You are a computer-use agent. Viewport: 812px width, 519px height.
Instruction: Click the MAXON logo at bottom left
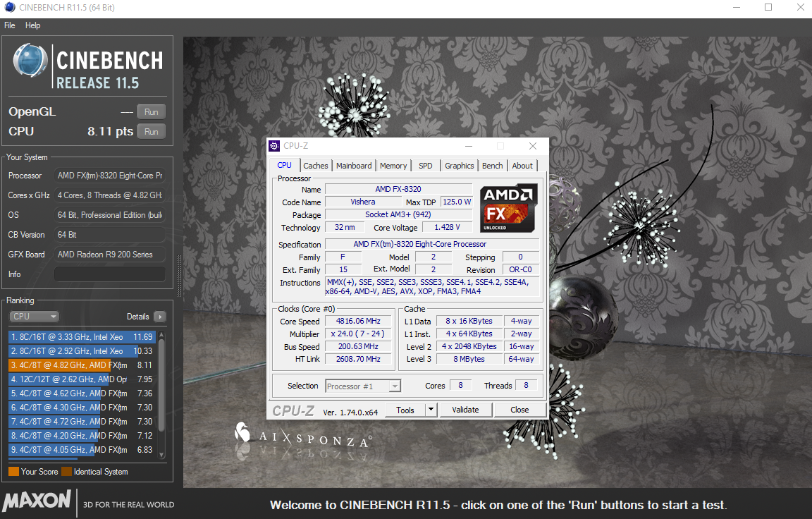click(36, 501)
